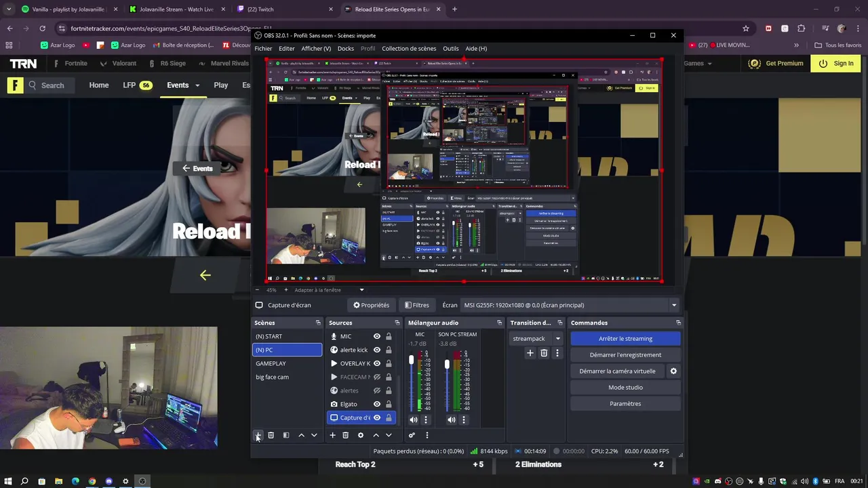Open SON PC STREAM three-dot options

(x=464, y=420)
